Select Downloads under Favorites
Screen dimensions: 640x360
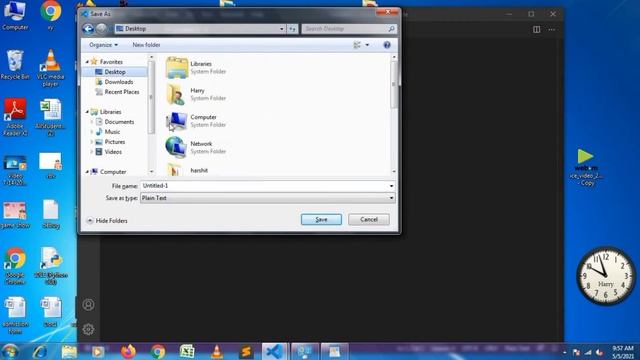tap(118, 82)
